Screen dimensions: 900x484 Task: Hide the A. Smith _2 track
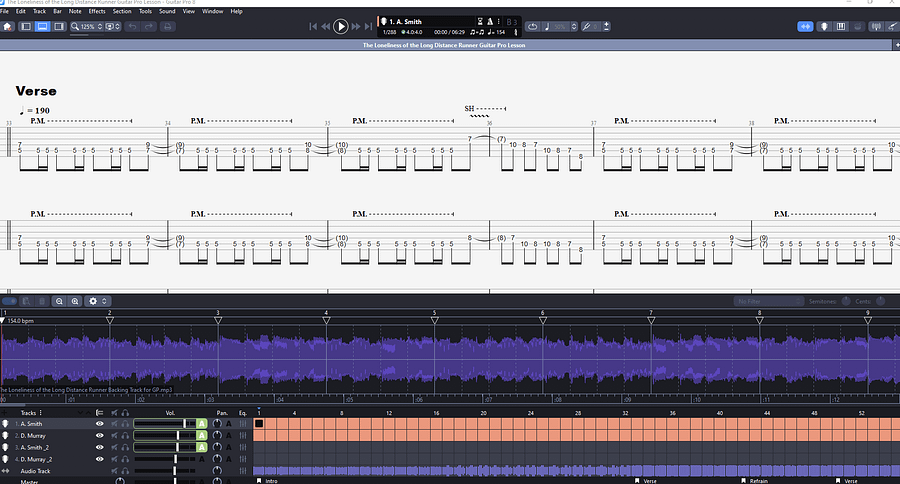99,447
